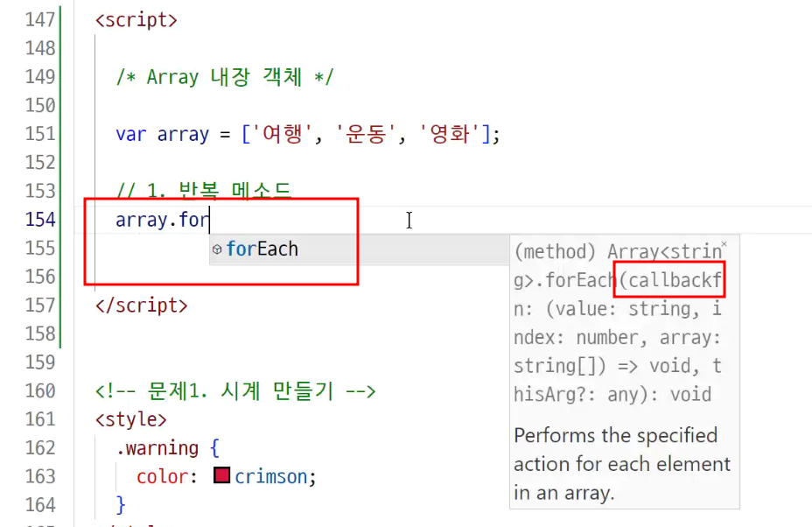Viewport: 812px width, 527px height.
Task: Close the forEach documentation popup
Action: pyautogui.click(x=724, y=243)
